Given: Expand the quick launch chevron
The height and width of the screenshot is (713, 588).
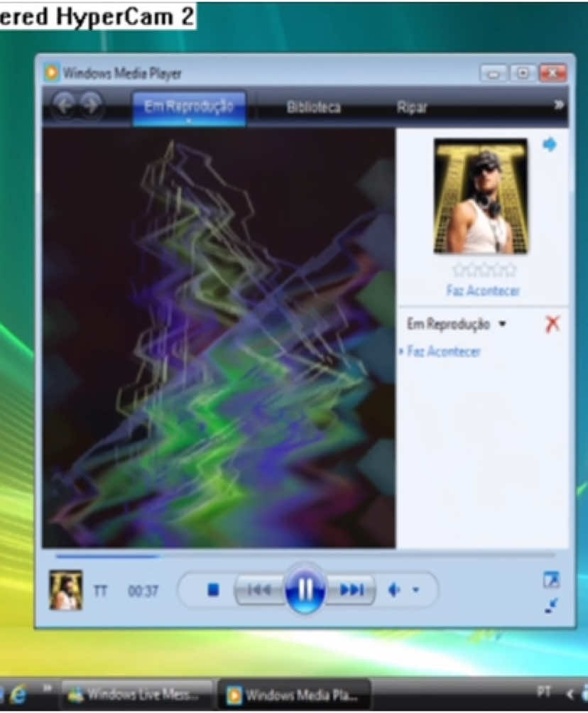Looking at the screenshot, I should 48,688.
